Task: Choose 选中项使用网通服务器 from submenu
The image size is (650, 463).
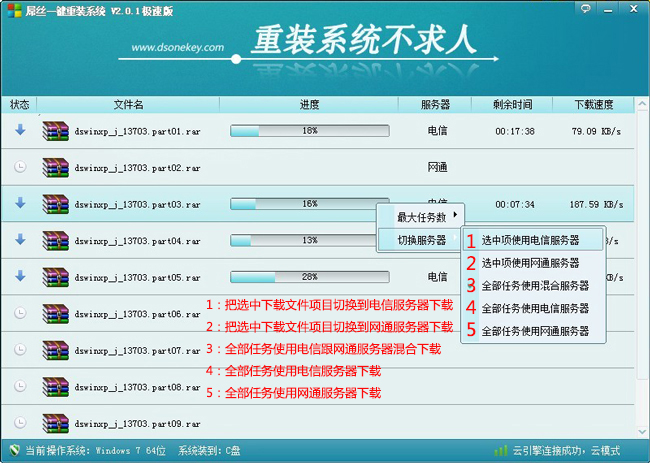Action: tap(533, 263)
